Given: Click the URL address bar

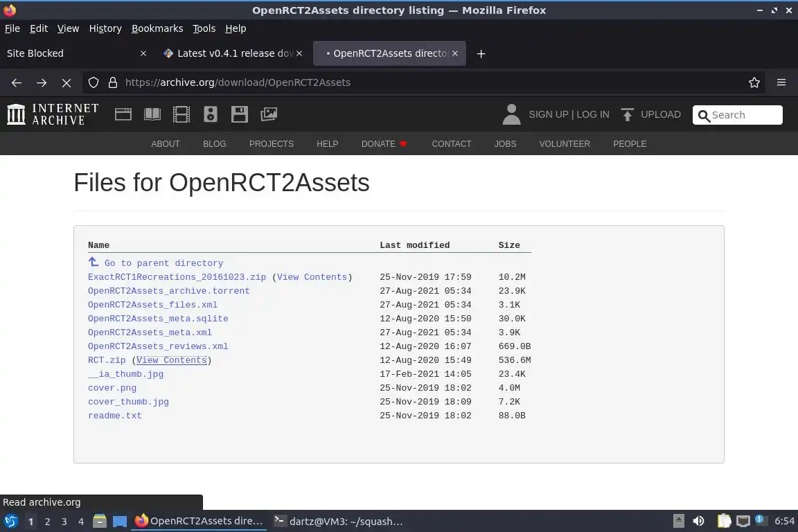Looking at the screenshot, I should (x=423, y=82).
